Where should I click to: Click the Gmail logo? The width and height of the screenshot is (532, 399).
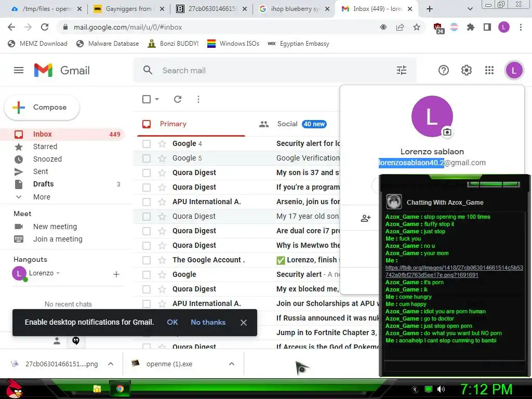click(62, 70)
